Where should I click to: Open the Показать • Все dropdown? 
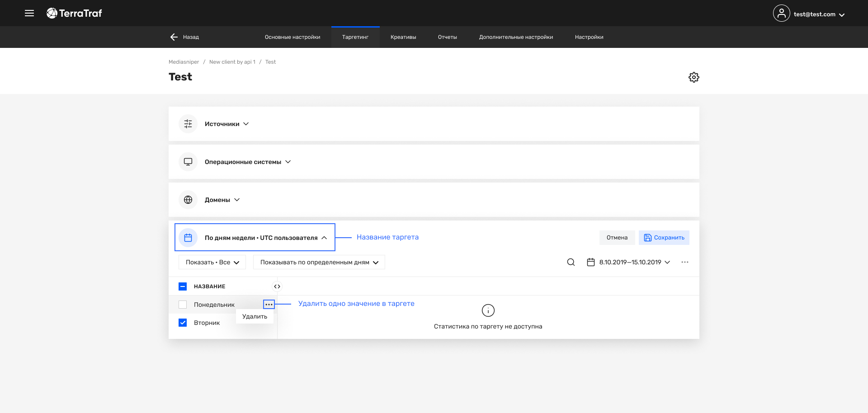[x=212, y=262]
